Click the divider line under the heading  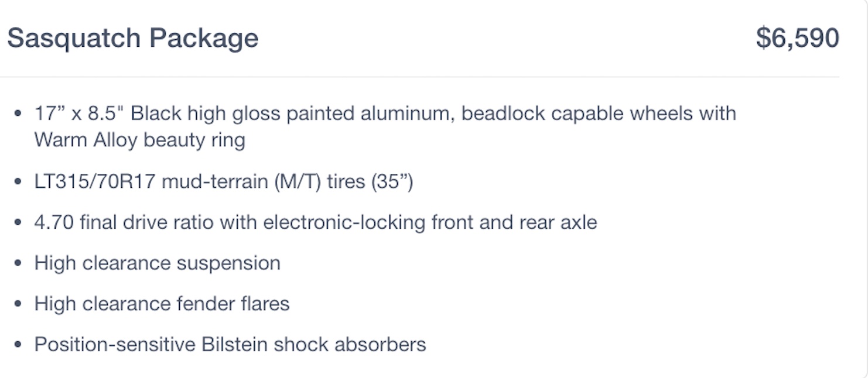pyautogui.click(x=419, y=77)
